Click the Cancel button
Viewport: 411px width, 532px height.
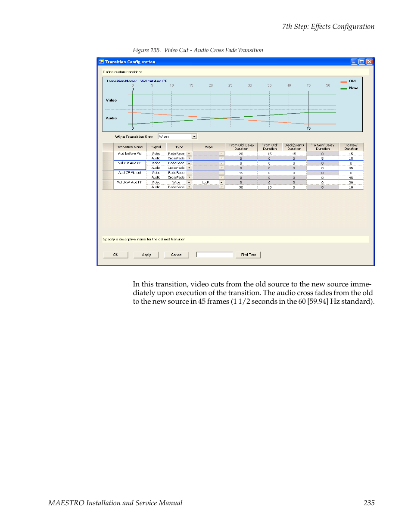click(x=177, y=255)
